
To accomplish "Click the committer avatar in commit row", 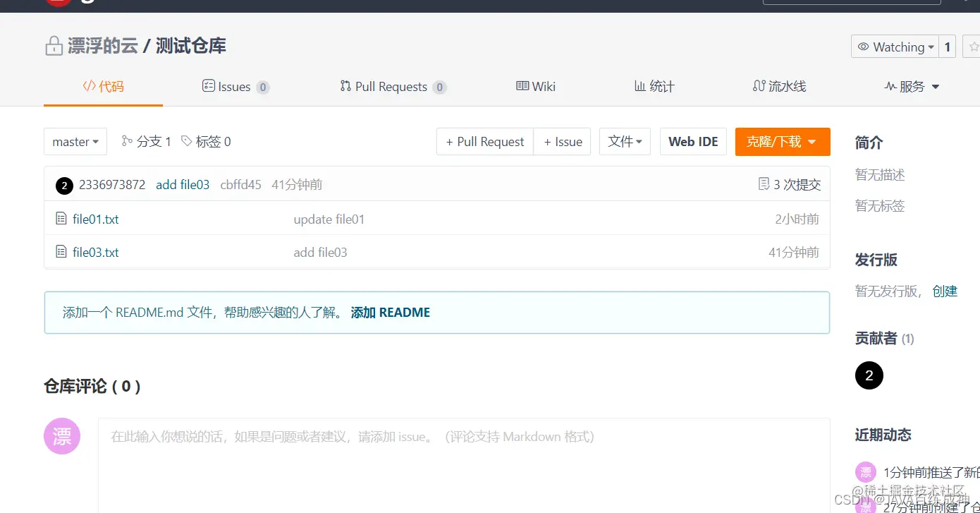I will (64, 186).
